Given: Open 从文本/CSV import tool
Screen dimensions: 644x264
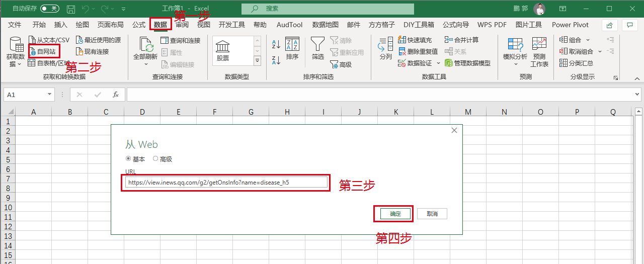Looking at the screenshot, I should 49,40.
